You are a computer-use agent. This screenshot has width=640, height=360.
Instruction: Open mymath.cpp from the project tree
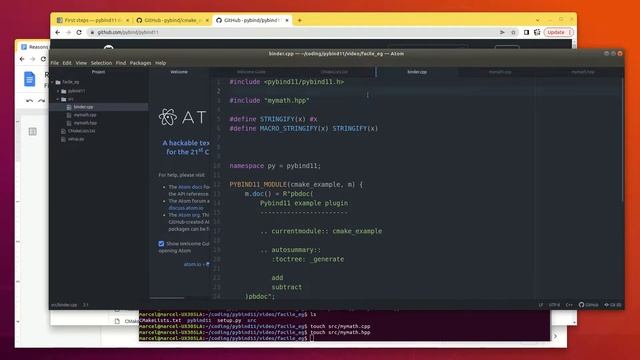point(85,115)
